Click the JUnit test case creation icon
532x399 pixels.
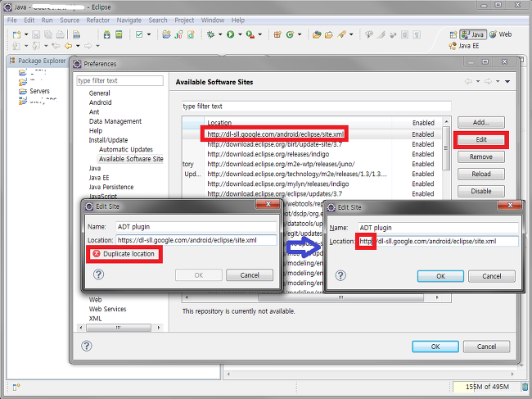coord(178,34)
